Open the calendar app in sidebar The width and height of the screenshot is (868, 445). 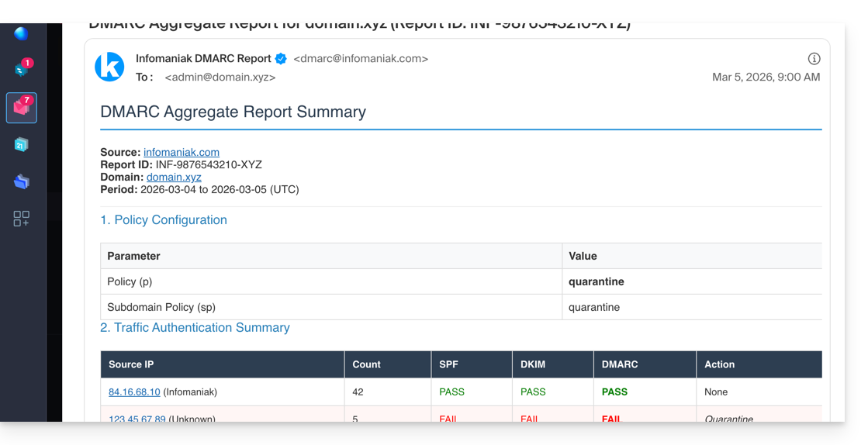[21, 145]
